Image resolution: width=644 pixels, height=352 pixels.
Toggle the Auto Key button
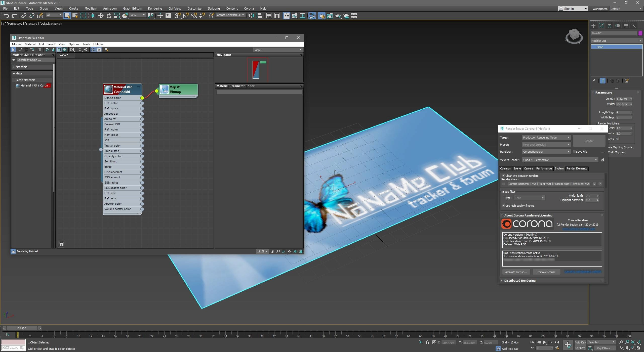(580, 342)
